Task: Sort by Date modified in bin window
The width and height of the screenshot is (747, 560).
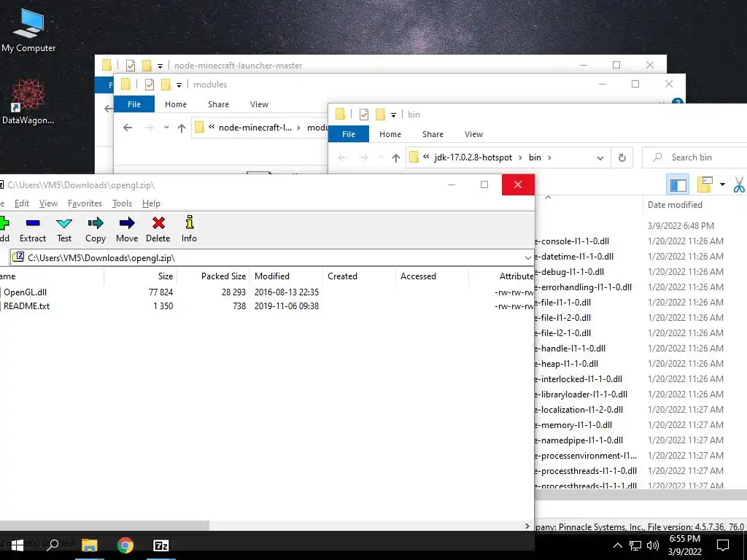Action: [x=675, y=205]
